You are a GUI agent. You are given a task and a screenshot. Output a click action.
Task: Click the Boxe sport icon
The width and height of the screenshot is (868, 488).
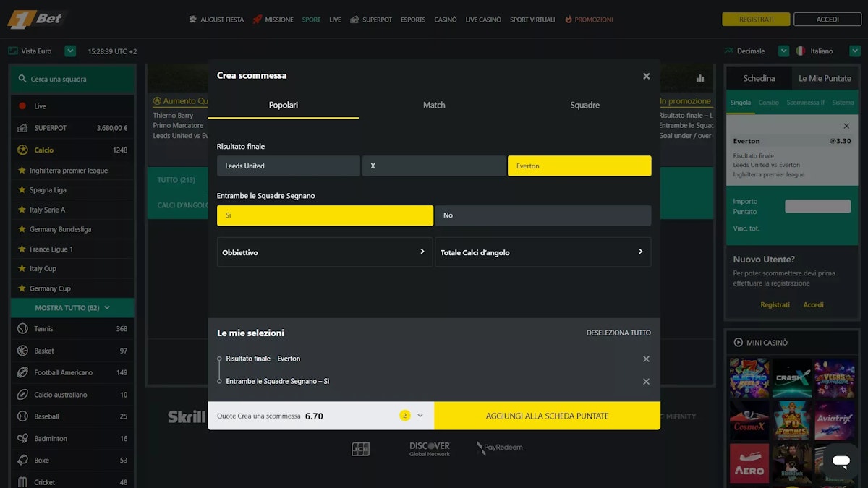click(22, 461)
